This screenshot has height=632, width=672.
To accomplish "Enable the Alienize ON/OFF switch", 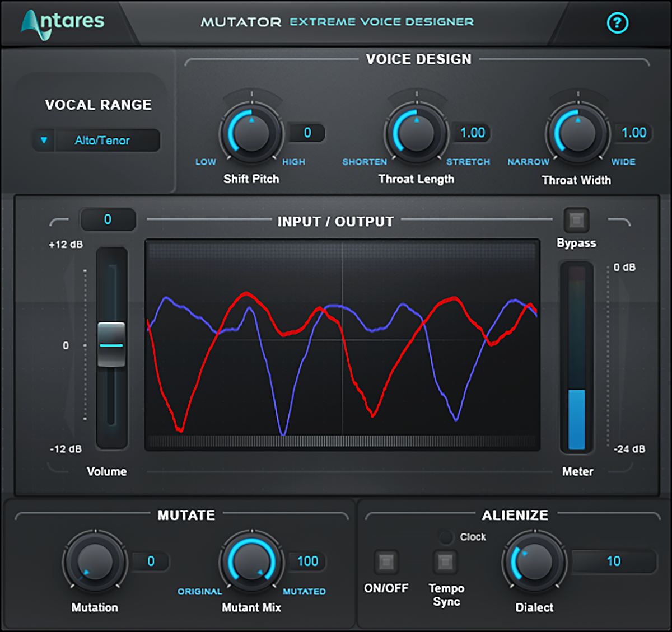I will coord(386,561).
